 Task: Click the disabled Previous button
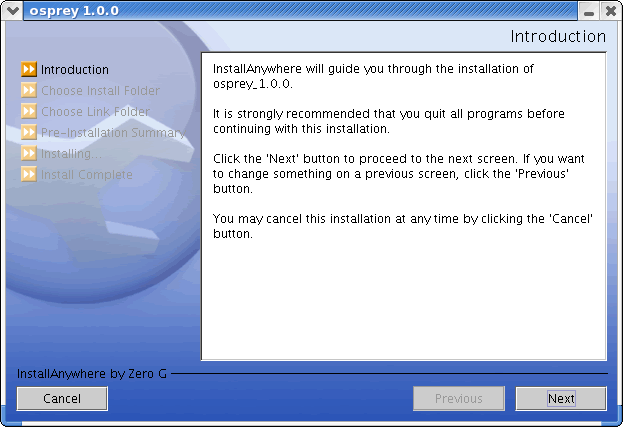pyautogui.click(x=459, y=399)
